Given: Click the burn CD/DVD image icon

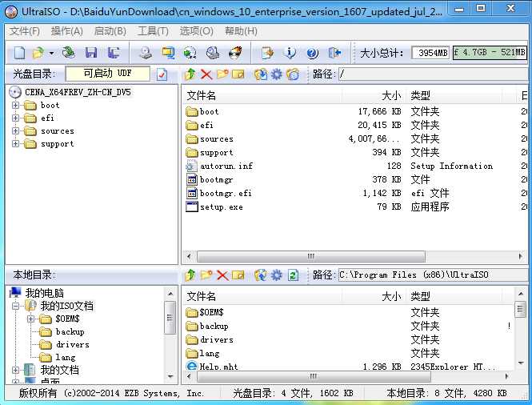Looking at the screenshot, I should coord(235,53).
